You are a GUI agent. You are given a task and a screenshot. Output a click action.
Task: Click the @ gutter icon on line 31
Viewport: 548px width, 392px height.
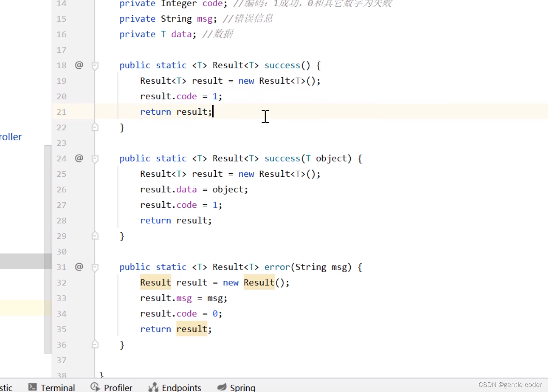click(79, 267)
